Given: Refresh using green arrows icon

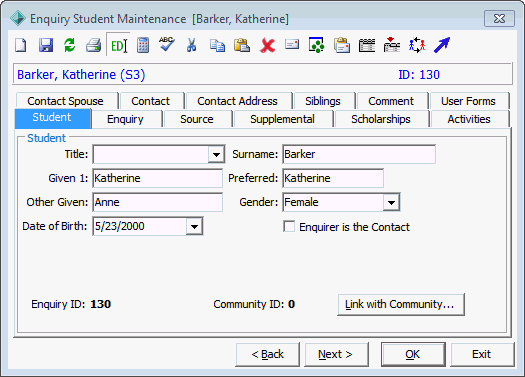Looking at the screenshot, I should (x=70, y=45).
